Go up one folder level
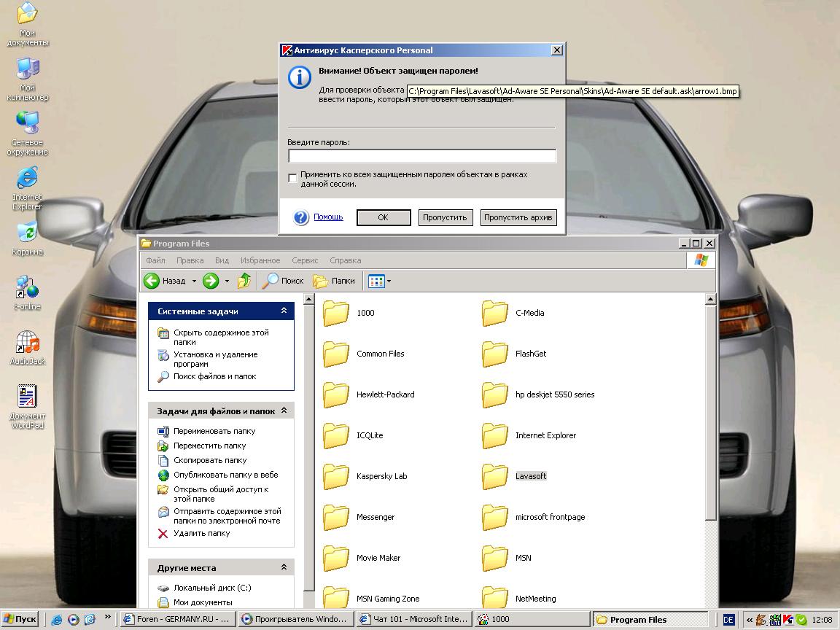840x630 pixels. pyautogui.click(x=244, y=281)
